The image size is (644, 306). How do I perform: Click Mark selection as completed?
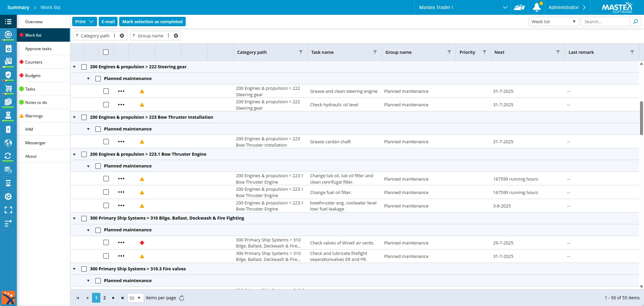click(152, 22)
